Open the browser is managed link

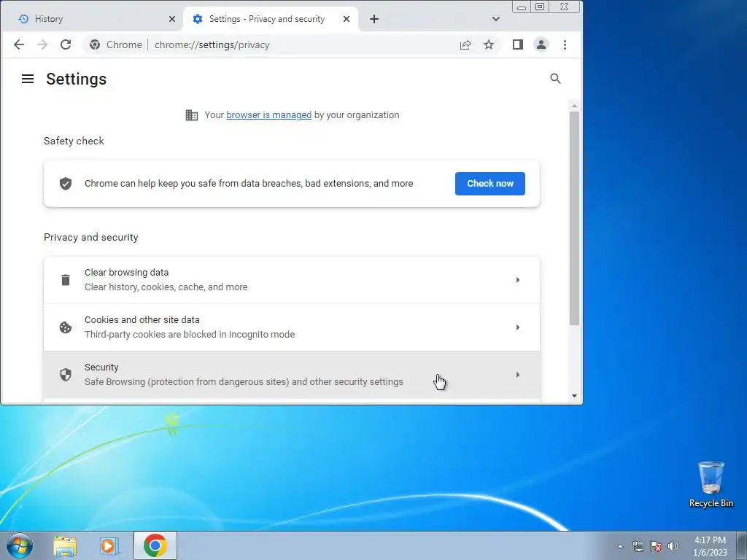coord(268,115)
